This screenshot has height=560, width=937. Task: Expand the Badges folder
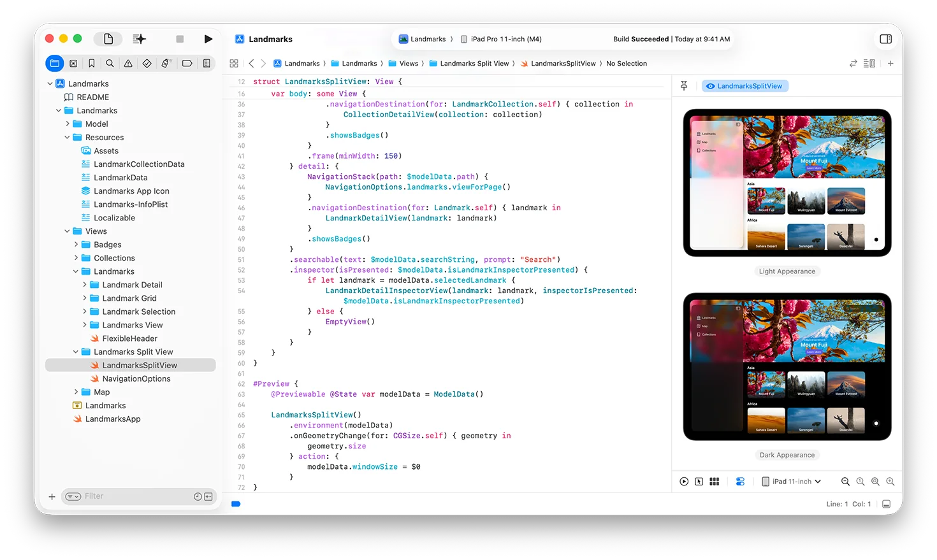pos(76,245)
